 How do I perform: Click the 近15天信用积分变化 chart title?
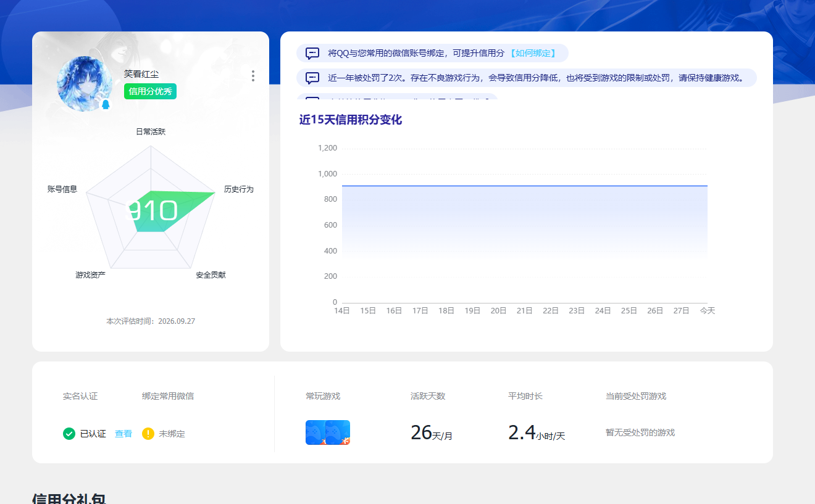(x=351, y=120)
